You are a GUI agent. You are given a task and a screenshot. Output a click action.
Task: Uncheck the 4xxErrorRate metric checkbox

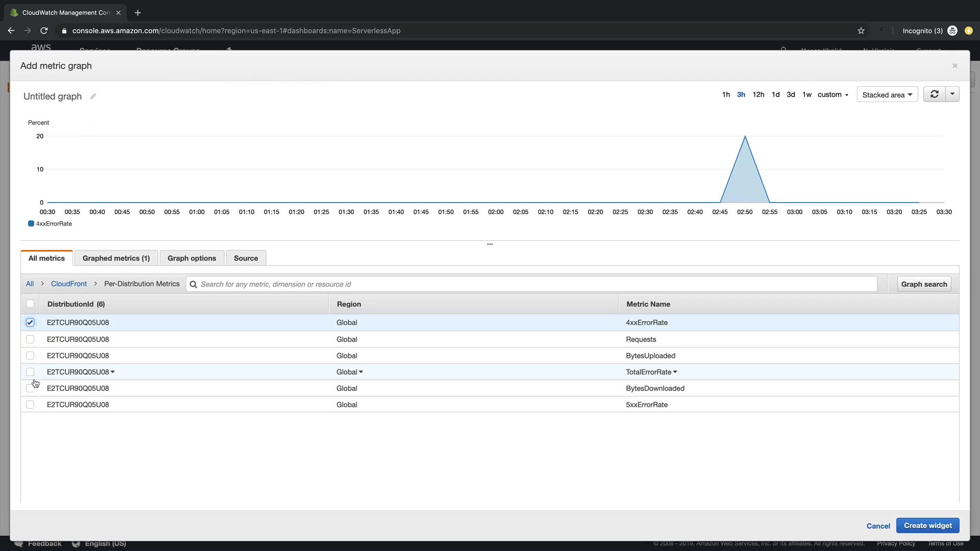(x=30, y=322)
